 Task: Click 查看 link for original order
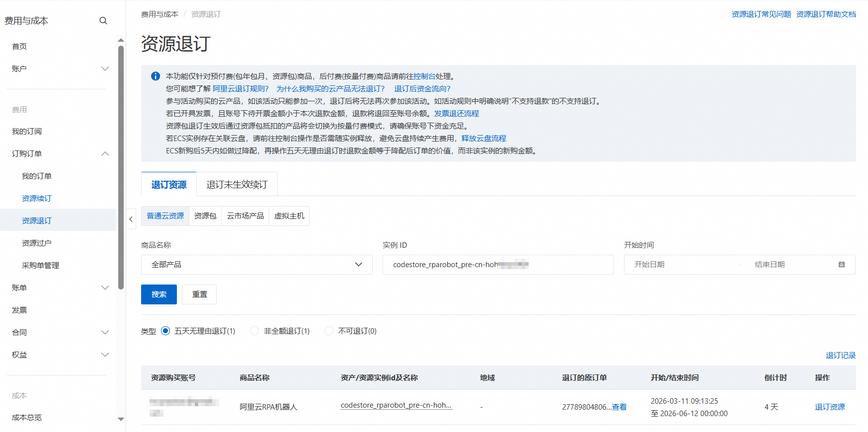(x=619, y=407)
